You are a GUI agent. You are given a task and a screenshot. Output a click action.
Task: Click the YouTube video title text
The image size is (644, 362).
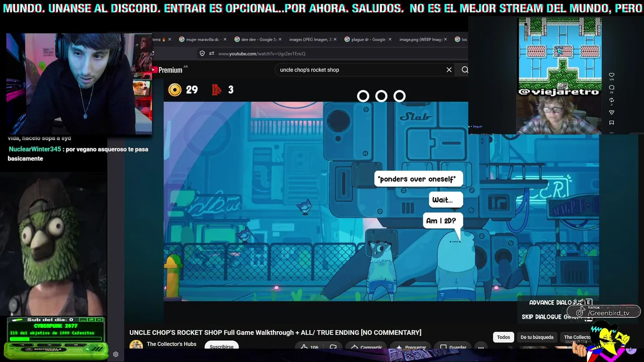point(275,332)
